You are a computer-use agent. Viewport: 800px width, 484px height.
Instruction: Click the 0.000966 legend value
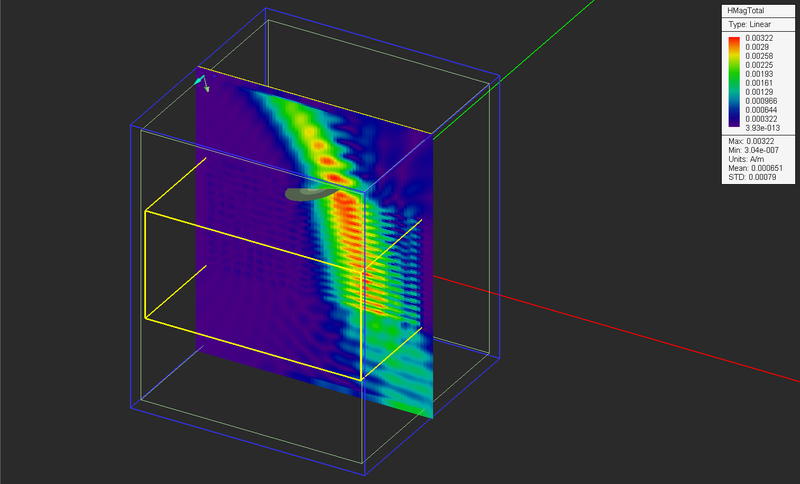761,101
